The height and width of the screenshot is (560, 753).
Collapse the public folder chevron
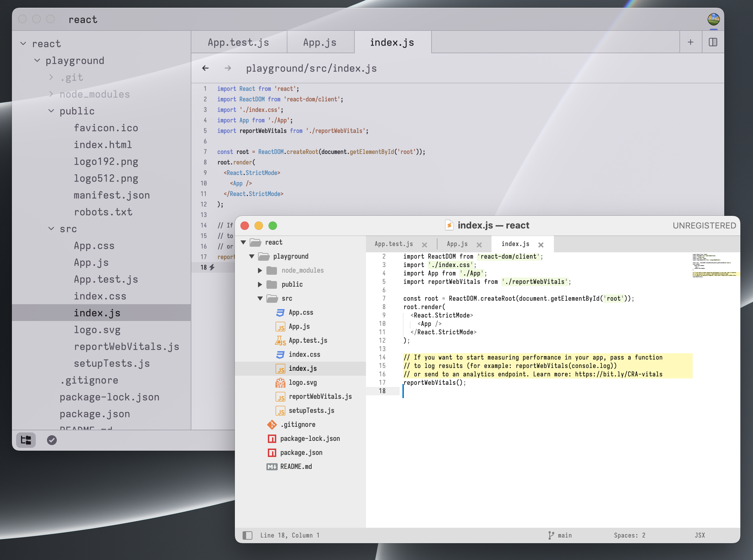point(51,111)
